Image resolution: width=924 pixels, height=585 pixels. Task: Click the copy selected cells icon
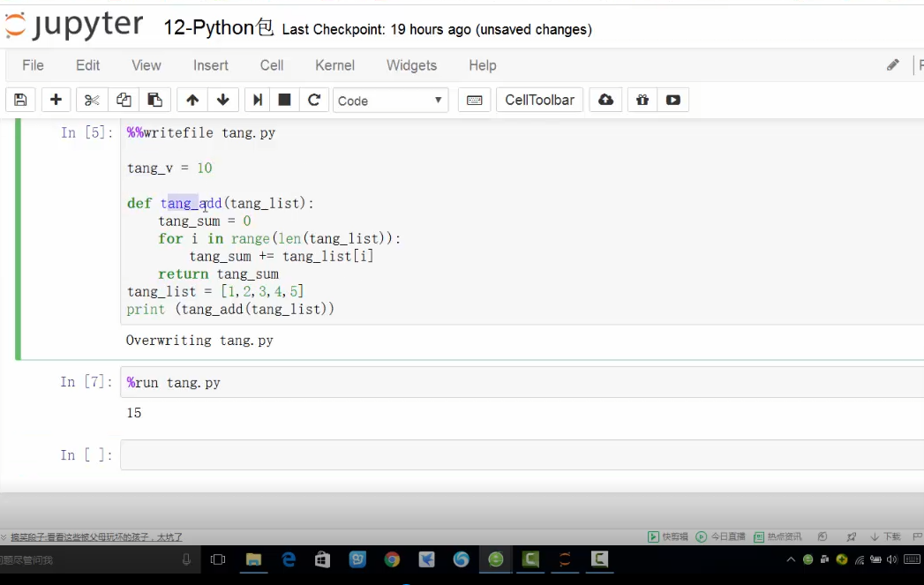coord(124,101)
